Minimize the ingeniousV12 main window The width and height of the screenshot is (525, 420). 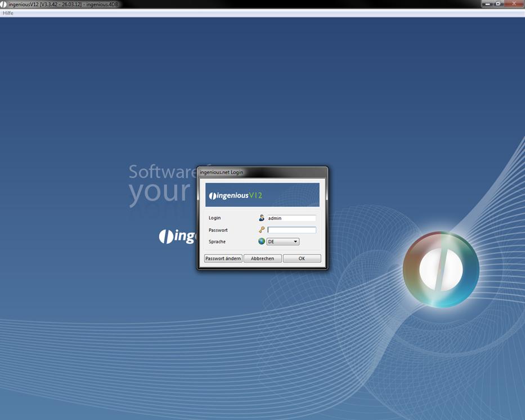(487, 3)
